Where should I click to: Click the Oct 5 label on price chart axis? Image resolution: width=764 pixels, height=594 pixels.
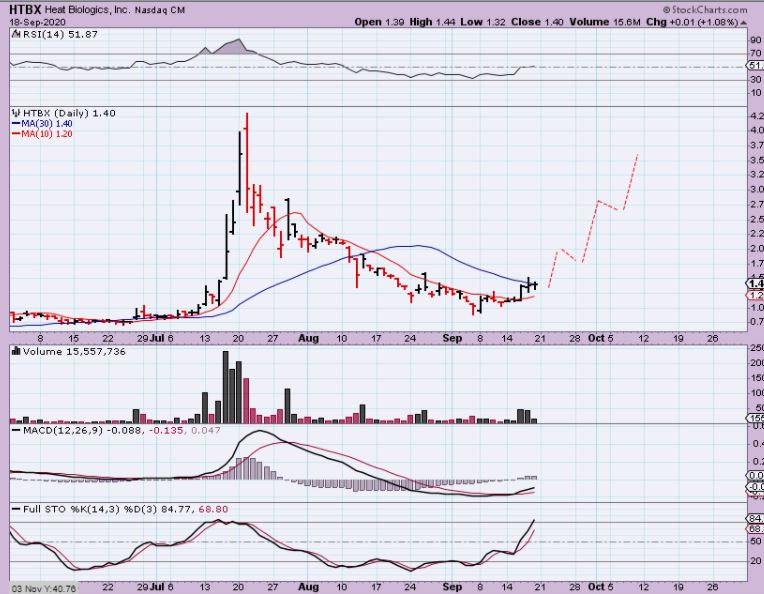[600, 338]
